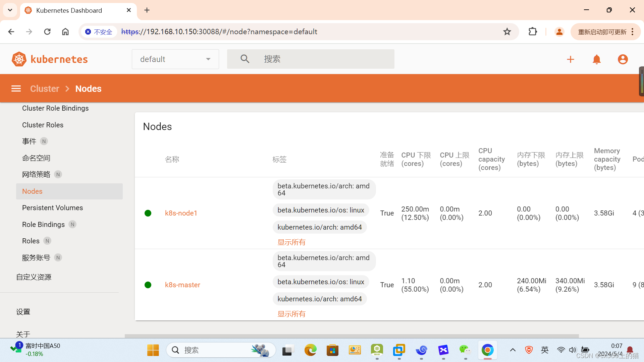Click k8s-master memory 240.00Mi (6.54%) cell
The image size is (644, 362).
[x=532, y=285]
